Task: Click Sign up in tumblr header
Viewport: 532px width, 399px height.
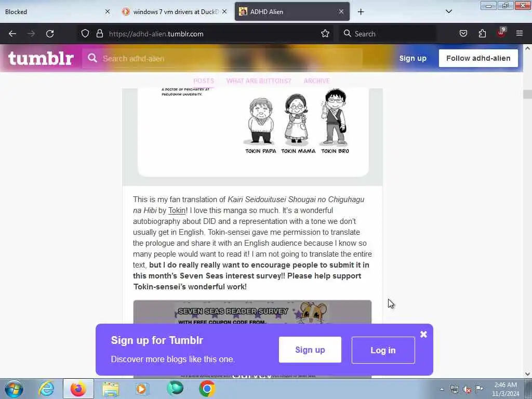Action: (413, 58)
